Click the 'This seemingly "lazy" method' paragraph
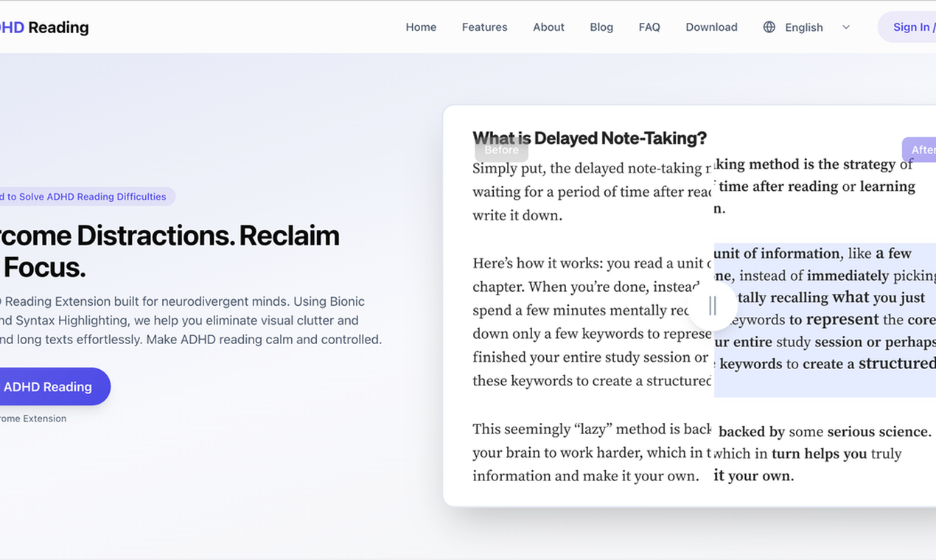 (592, 452)
